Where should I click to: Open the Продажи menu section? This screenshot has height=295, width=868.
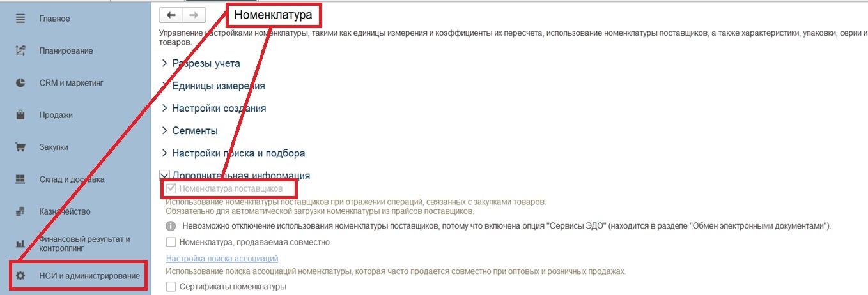tap(56, 115)
